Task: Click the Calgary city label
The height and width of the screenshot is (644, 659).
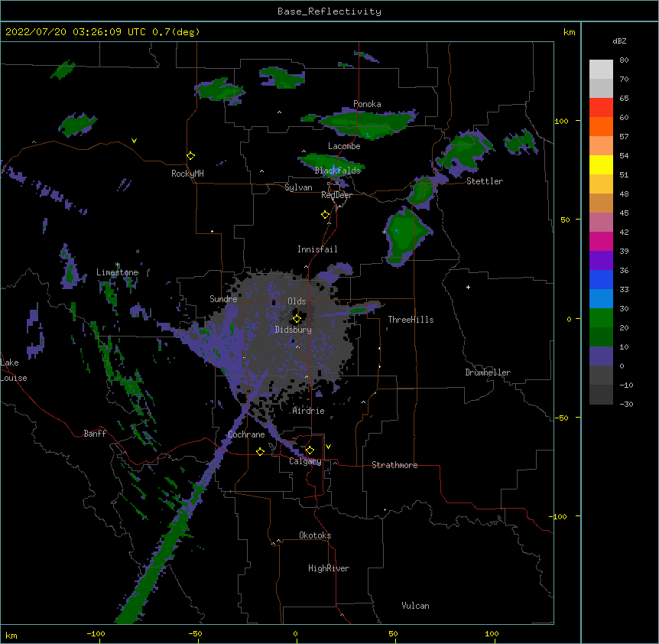Action: coord(305,461)
